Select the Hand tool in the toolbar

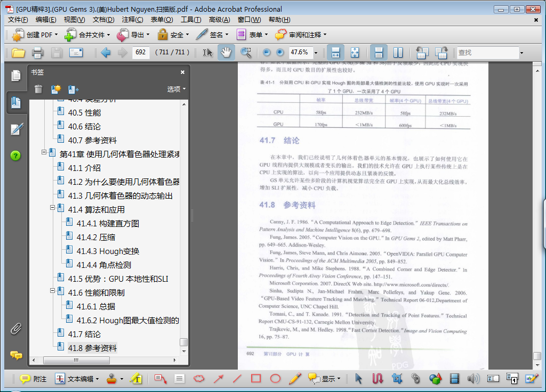[x=226, y=52]
